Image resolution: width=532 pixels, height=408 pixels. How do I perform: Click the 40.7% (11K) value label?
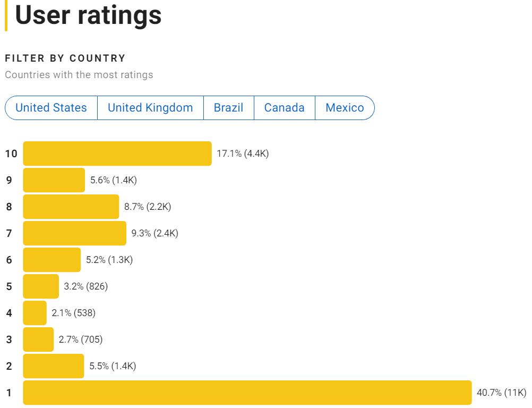(501, 393)
